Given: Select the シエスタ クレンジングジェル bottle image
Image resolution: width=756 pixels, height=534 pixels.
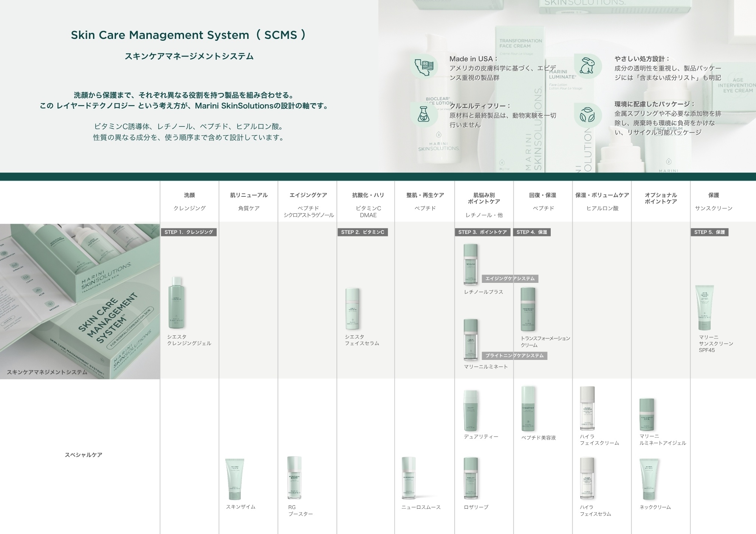Looking at the screenshot, I should point(176,303).
